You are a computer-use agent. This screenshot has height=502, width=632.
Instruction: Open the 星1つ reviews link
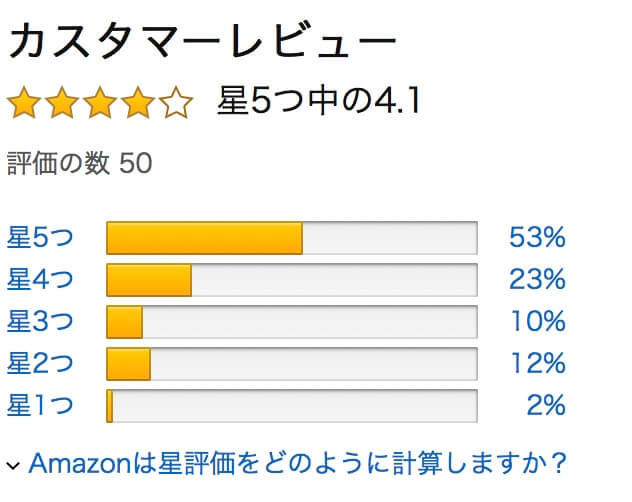click(40, 405)
